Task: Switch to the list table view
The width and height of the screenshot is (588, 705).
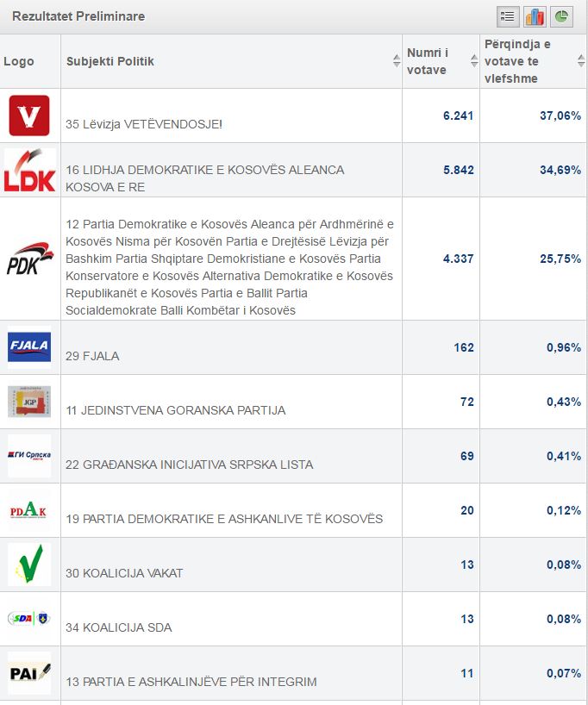Action: 508,16
